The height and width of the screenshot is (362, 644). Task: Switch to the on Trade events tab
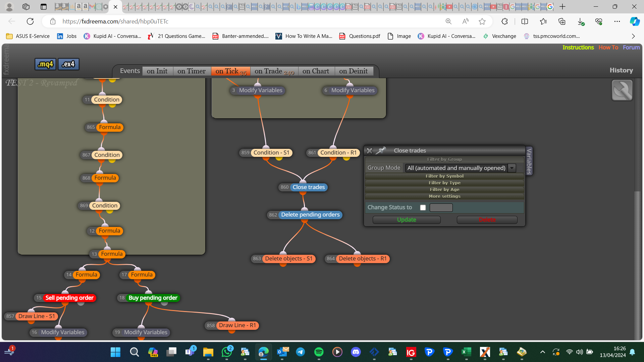[274, 71]
